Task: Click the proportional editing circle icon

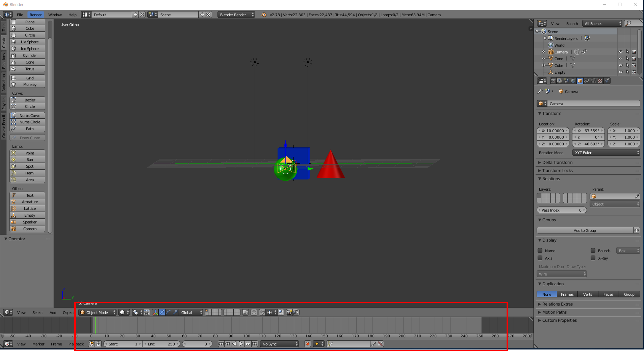Action: coord(254,312)
